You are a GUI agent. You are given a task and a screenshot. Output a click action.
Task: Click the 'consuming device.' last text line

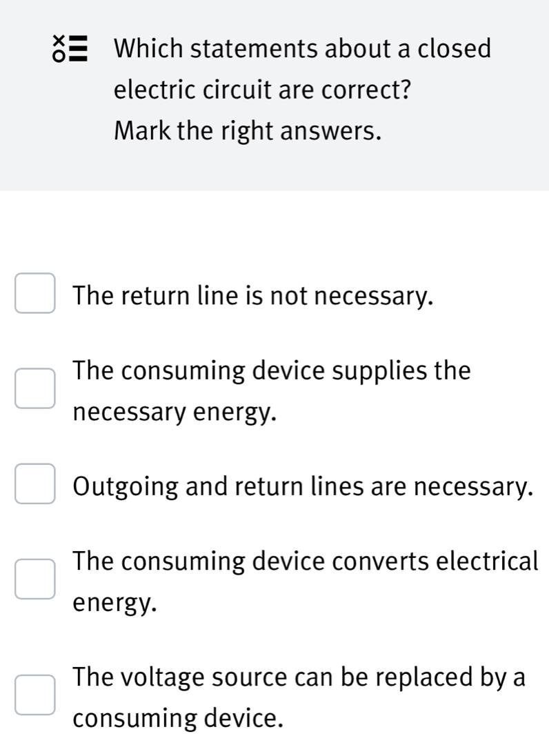click(x=178, y=718)
